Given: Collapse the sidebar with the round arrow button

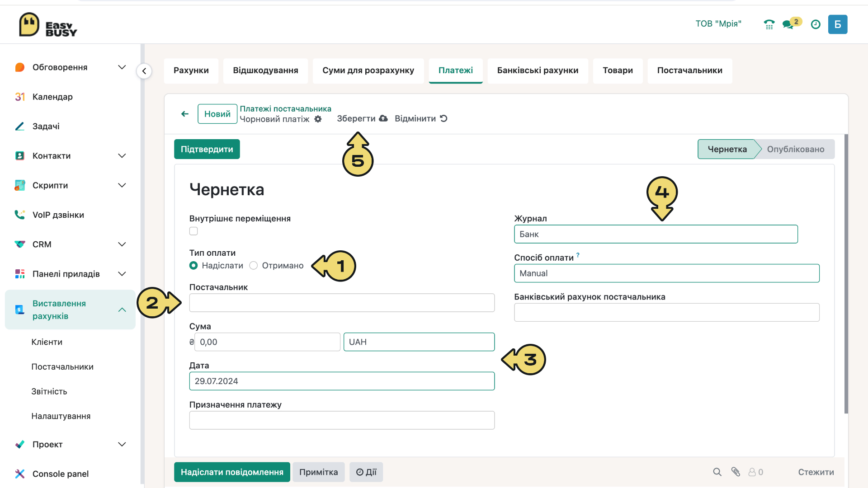Looking at the screenshot, I should click(x=144, y=71).
